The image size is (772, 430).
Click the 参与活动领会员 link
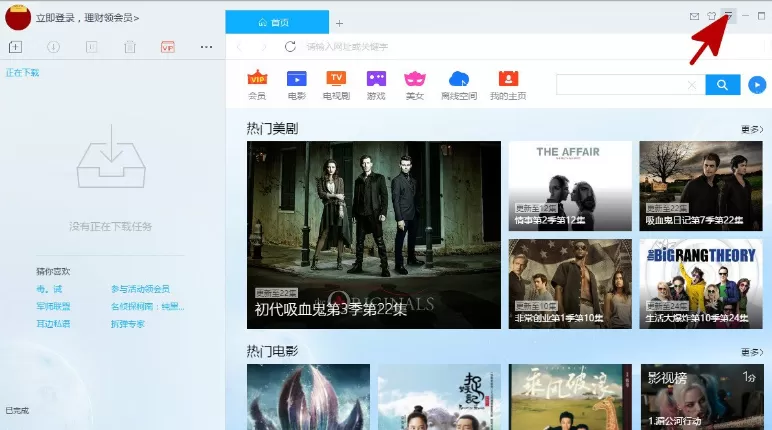[140, 289]
